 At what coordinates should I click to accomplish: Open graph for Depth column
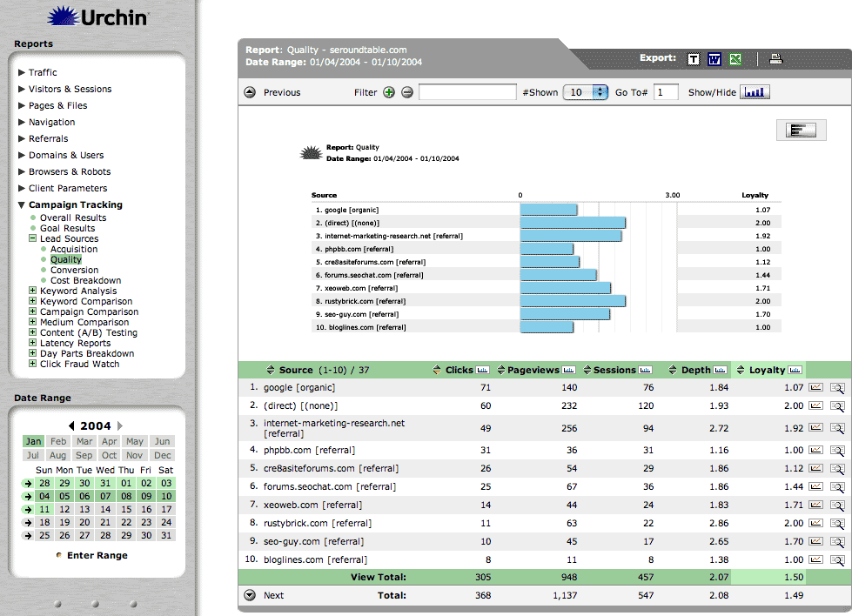pos(720,371)
